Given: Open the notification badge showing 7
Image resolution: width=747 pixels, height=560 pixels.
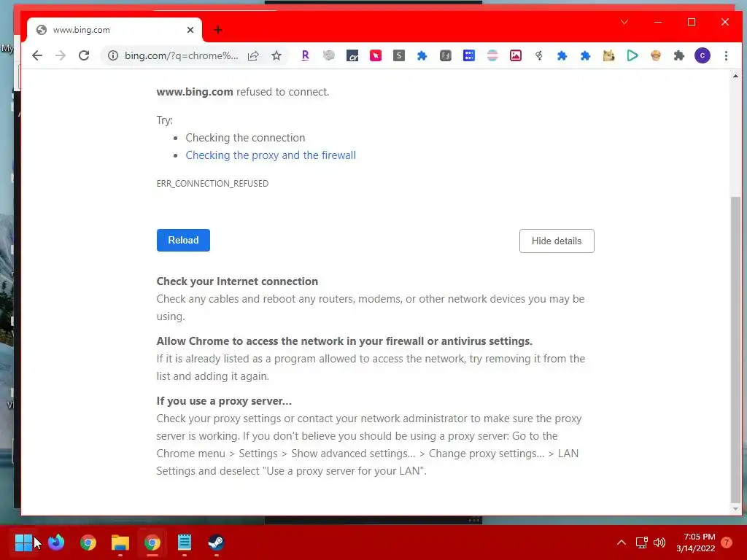Looking at the screenshot, I should [x=727, y=542].
